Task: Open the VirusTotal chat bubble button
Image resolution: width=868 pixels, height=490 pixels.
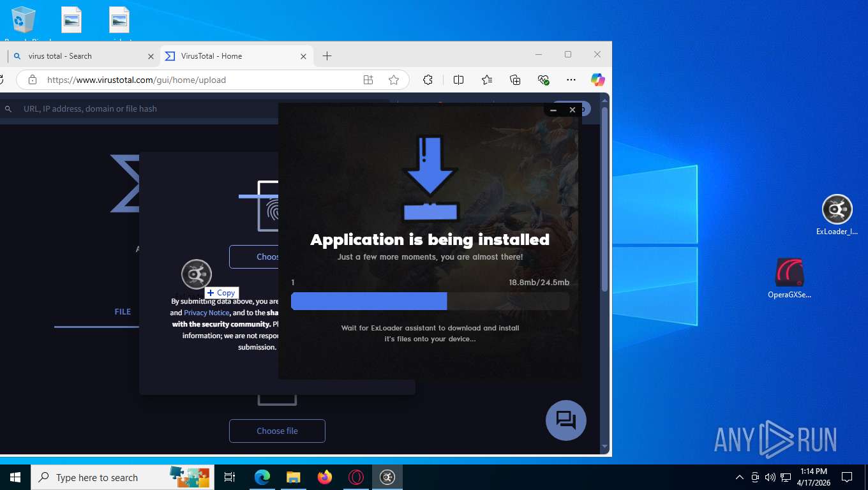Action: coord(566,420)
